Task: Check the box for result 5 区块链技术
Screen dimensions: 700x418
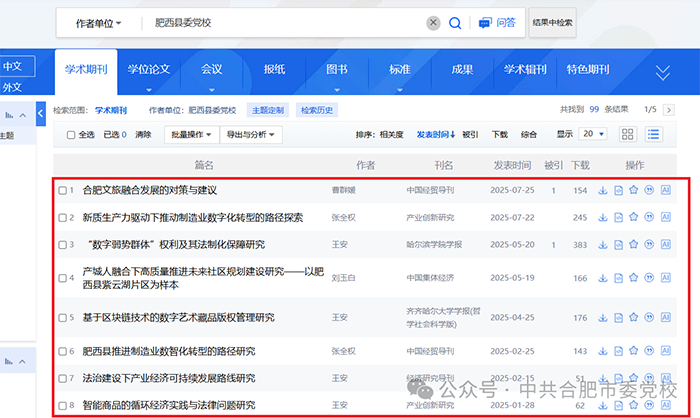Action: [62, 318]
